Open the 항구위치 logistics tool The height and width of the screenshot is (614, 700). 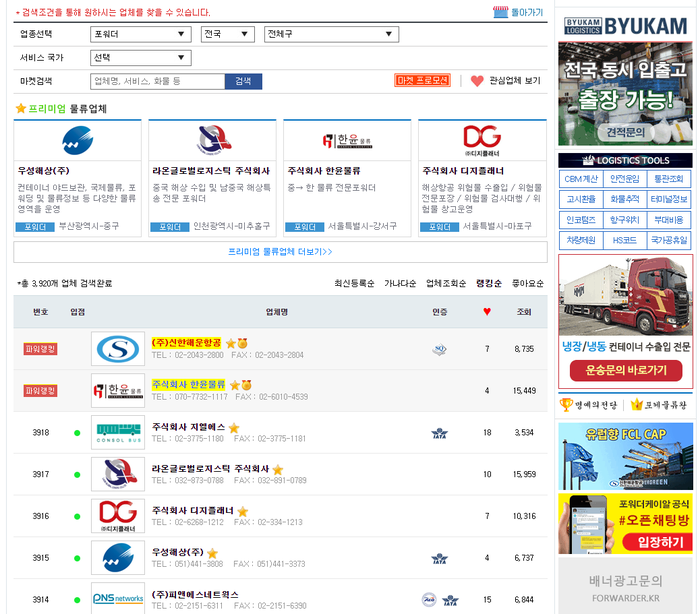point(625,220)
